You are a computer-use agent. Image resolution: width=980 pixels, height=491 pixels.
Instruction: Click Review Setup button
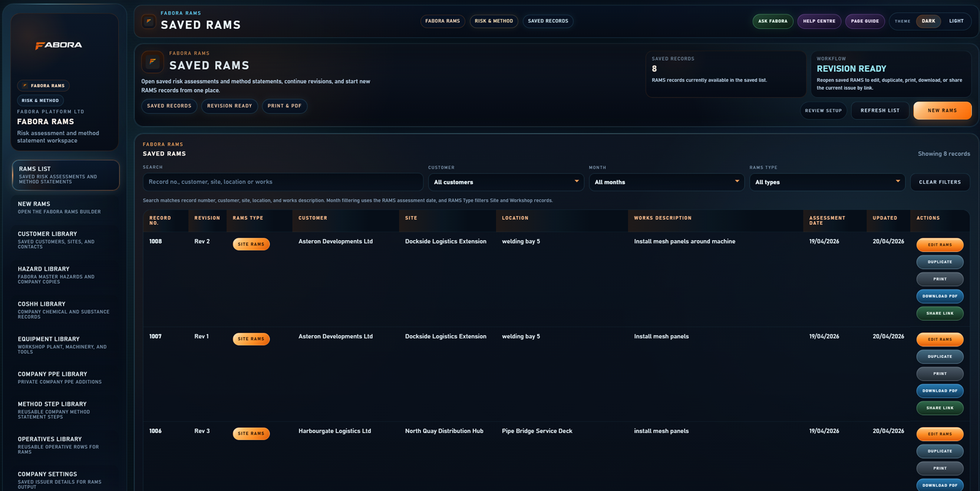pyautogui.click(x=823, y=110)
